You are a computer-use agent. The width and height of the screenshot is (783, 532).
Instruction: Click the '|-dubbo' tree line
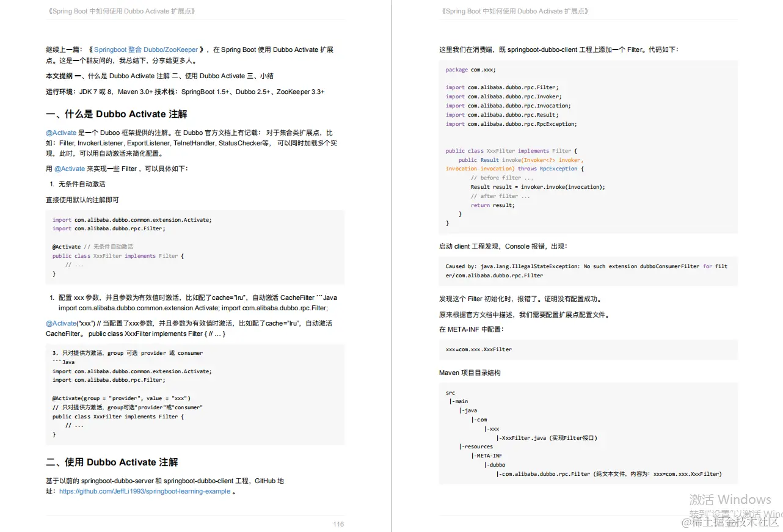(494, 465)
